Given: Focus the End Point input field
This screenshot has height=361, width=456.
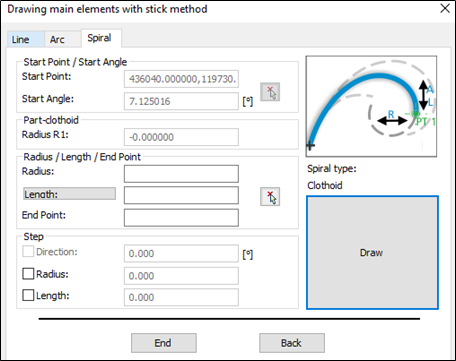Looking at the screenshot, I should [181, 218].
